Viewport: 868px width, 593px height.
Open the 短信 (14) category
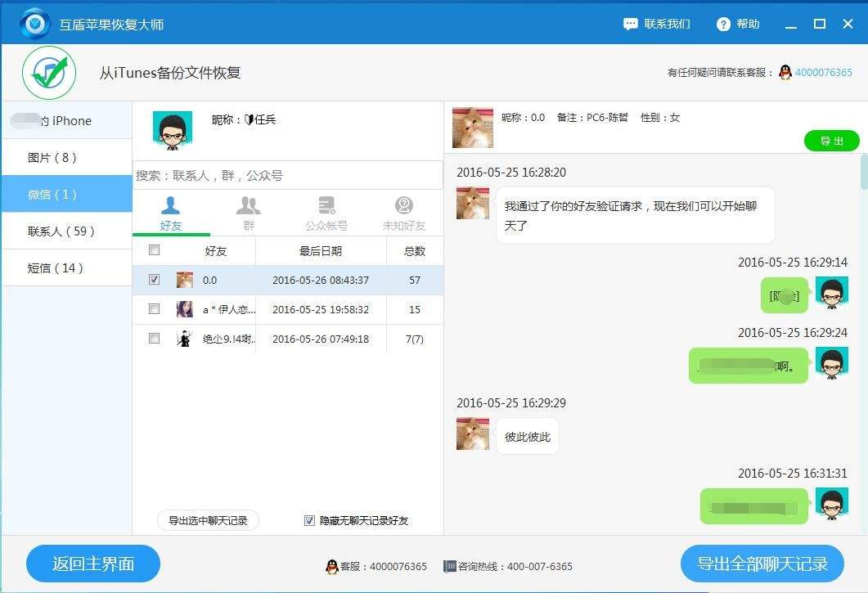[x=66, y=268]
